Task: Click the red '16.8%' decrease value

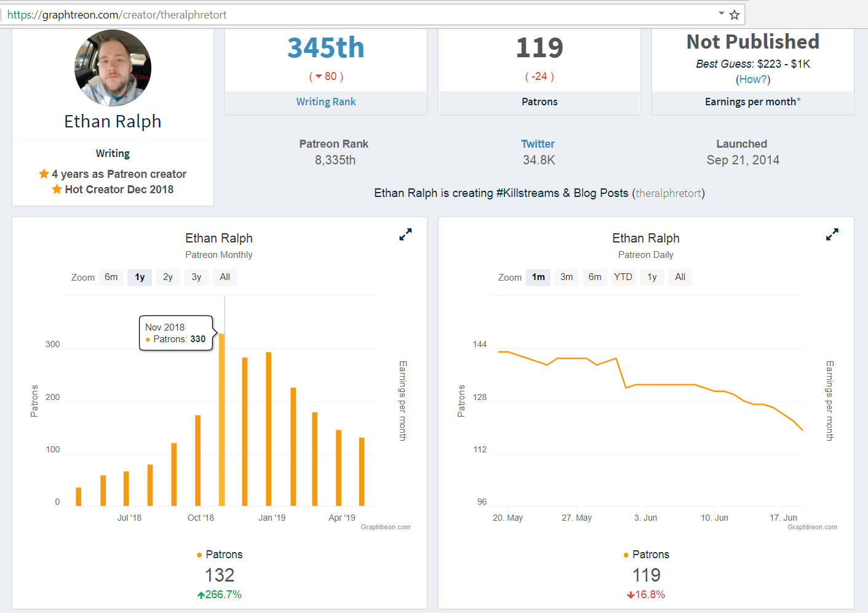Action: click(650, 595)
